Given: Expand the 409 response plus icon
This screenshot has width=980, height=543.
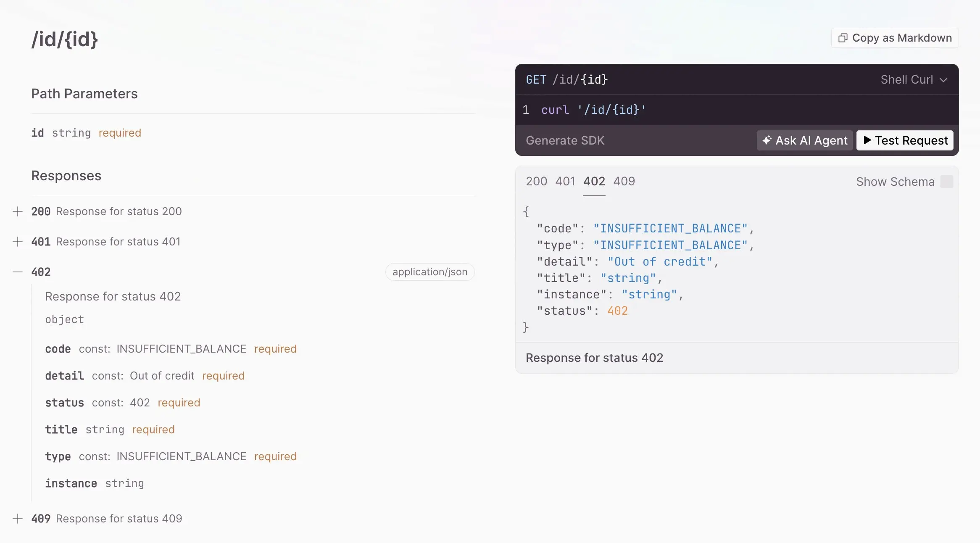Looking at the screenshot, I should pyautogui.click(x=18, y=519).
